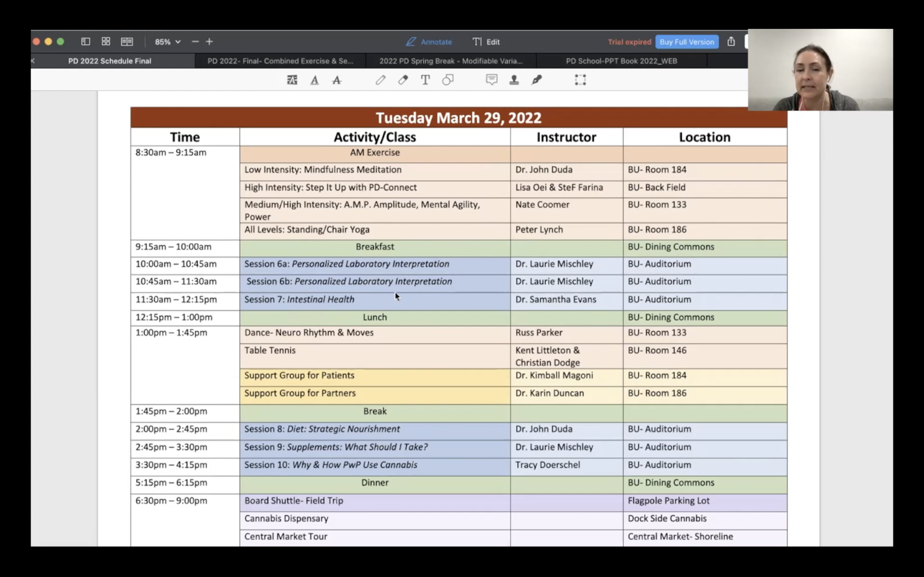Select the highlight text tool
This screenshot has width=924, height=577.
tap(292, 80)
